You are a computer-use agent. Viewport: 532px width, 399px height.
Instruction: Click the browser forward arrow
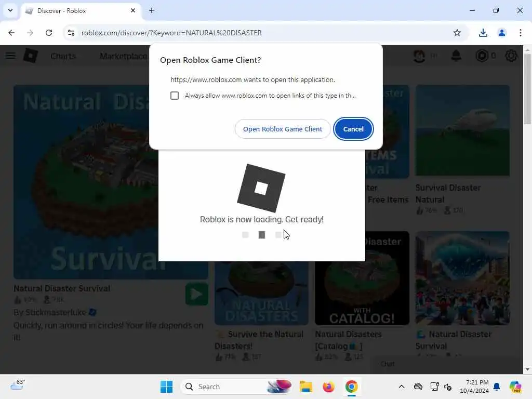click(x=30, y=33)
